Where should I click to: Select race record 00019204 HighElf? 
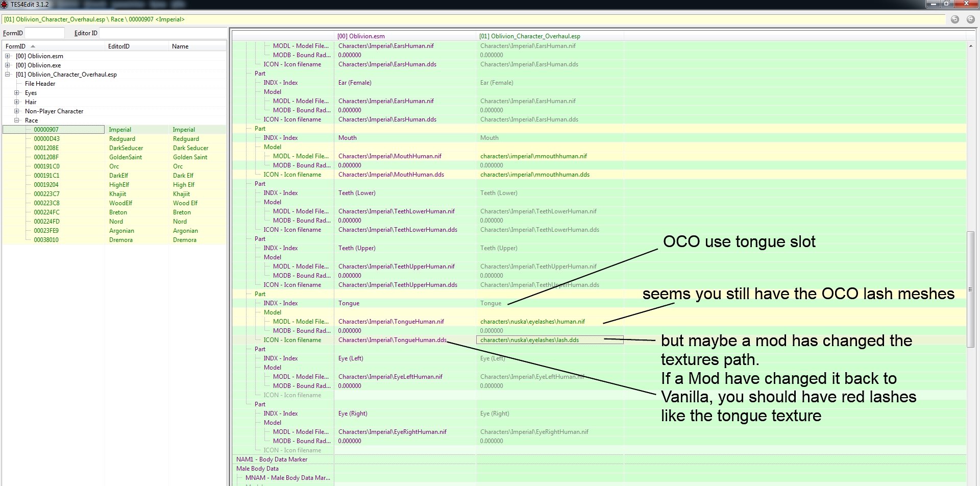coord(114,185)
